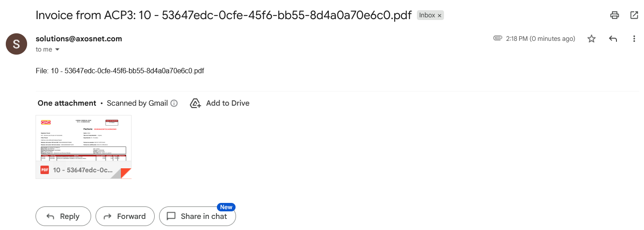Viewport: 644px width, 230px height.
Task: Click the reply arrow icon in header
Action: click(x=613, y=39)
